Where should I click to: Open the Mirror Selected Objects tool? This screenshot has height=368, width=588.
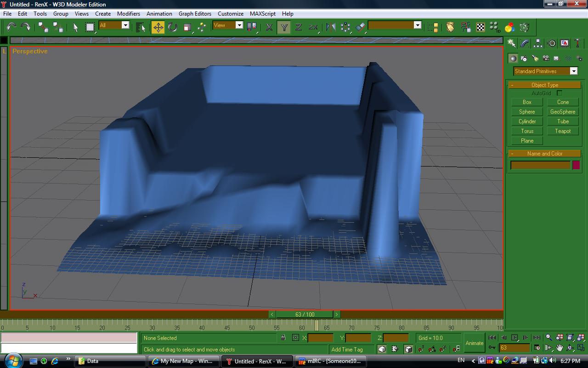[330, 28]
